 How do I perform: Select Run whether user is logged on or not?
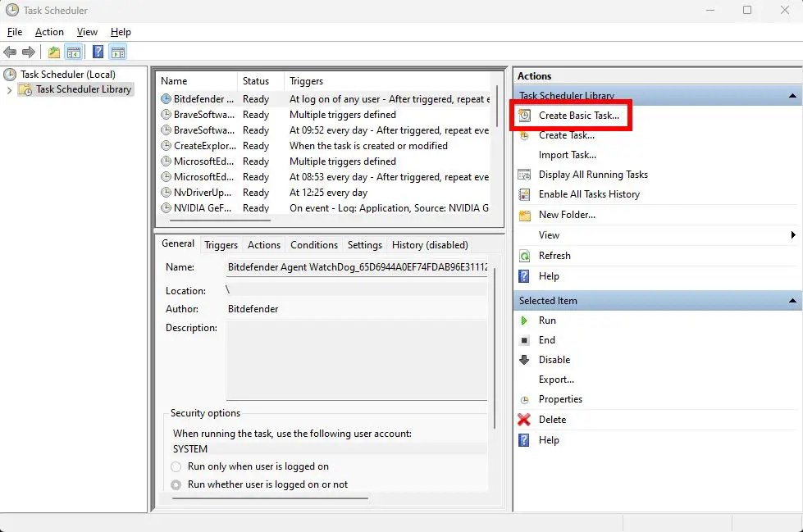176,484
